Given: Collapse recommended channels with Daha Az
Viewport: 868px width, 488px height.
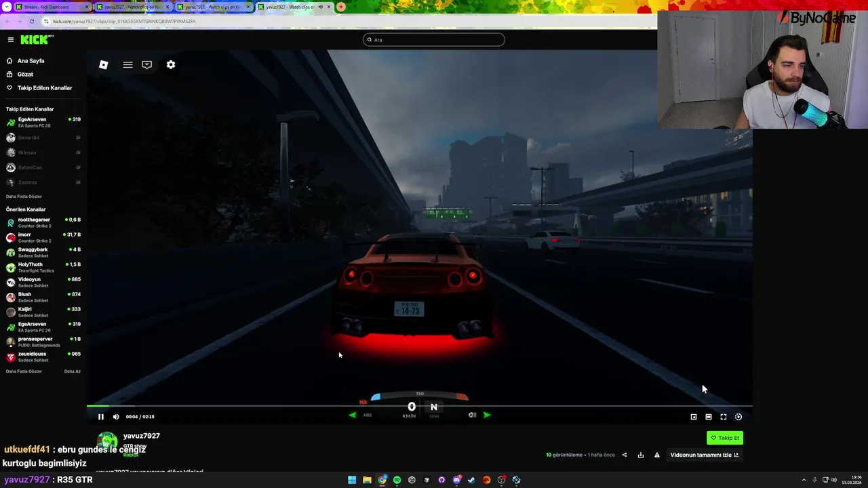Looking at the screenshot, I should [x=73, y=371].
